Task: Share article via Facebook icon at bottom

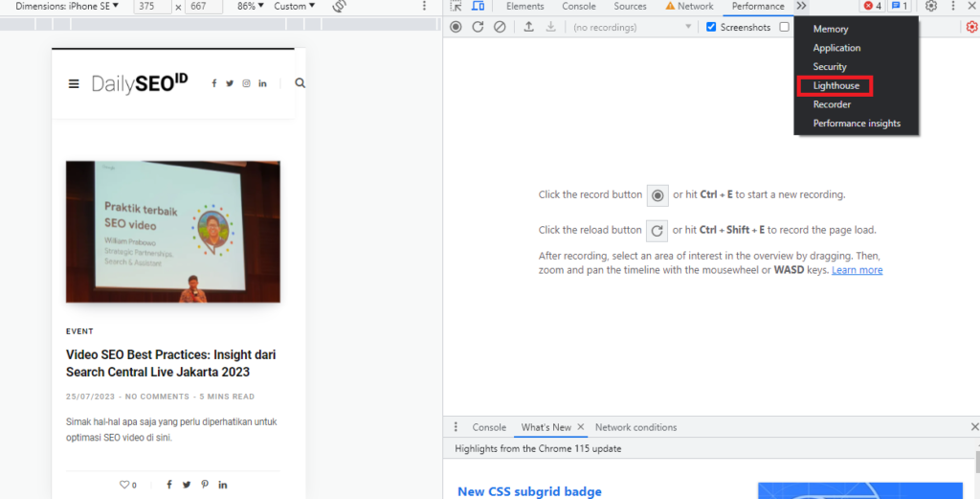Action: click(169, 485)
